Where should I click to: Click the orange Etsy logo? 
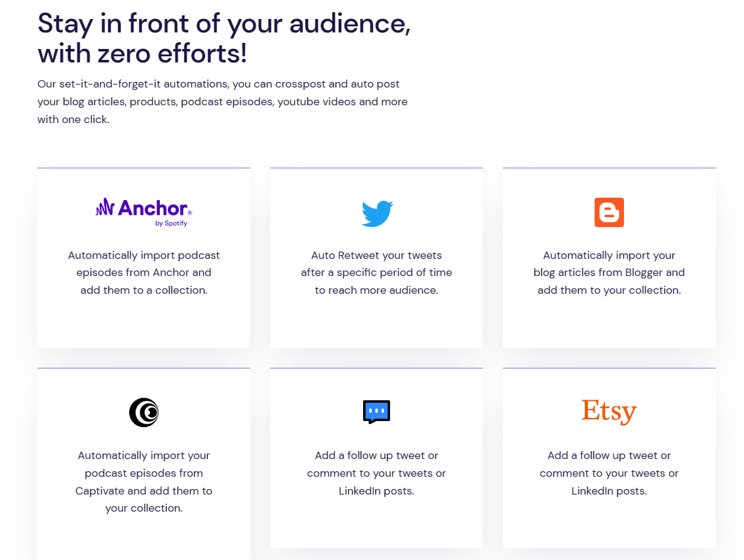coord(609,411)
